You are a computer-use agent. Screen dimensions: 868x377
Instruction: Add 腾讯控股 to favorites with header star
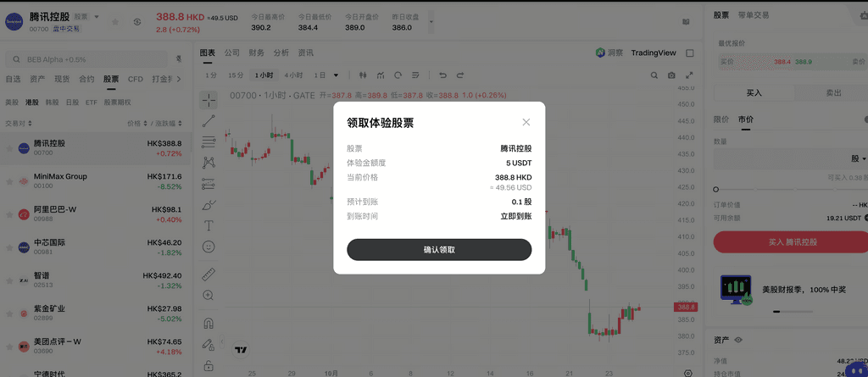[115, 21]
